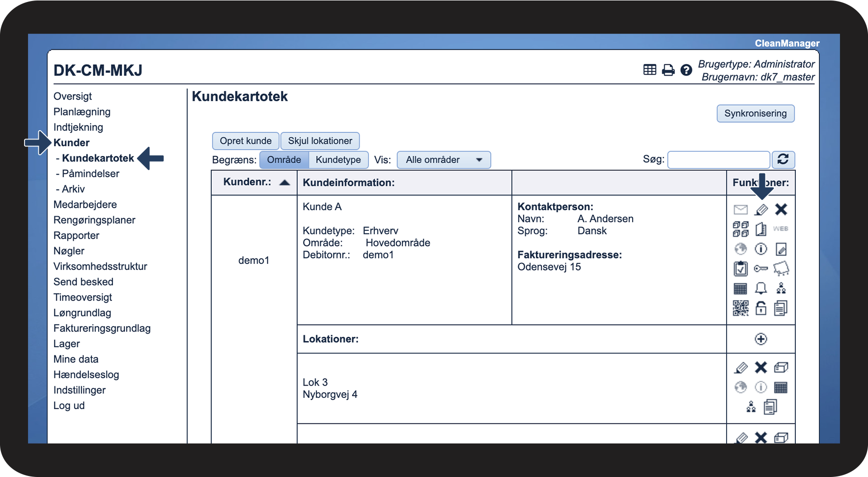Refresh the search with the reload icon

(783, 160)
